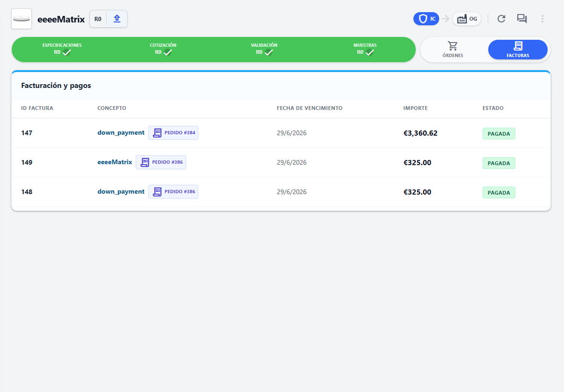Image resolution: width=564 pixels, height=392 pixels.
Task: Open the Cotización R0 stage
Action: [163, 49]
